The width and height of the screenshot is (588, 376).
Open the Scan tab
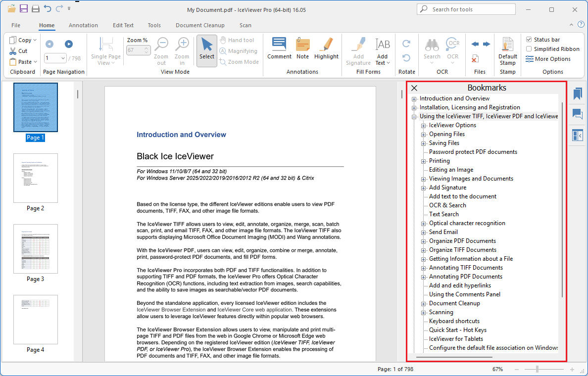(245, 25)
